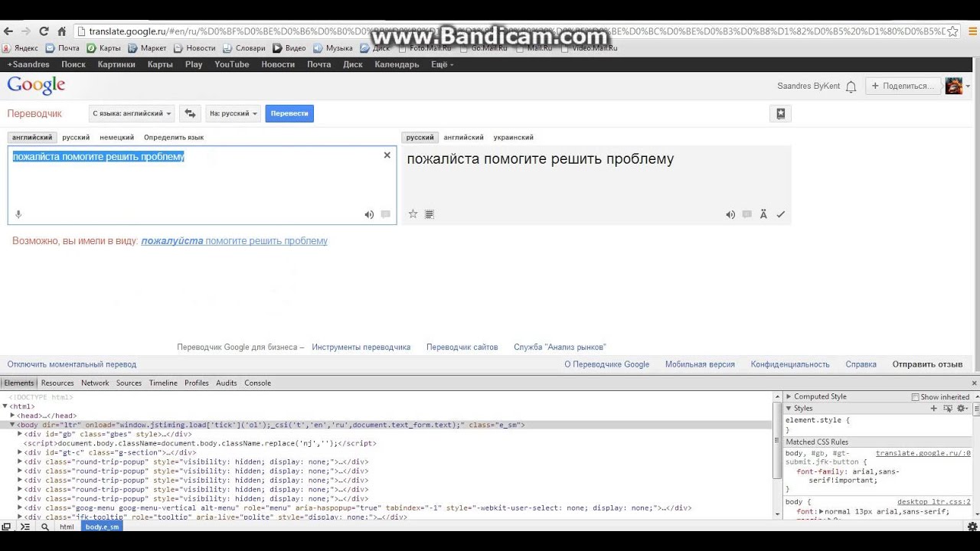Viewport: 980px width, 551px height.
Task: Open the phrasebook star button
Action: click(x=780, y=113)
